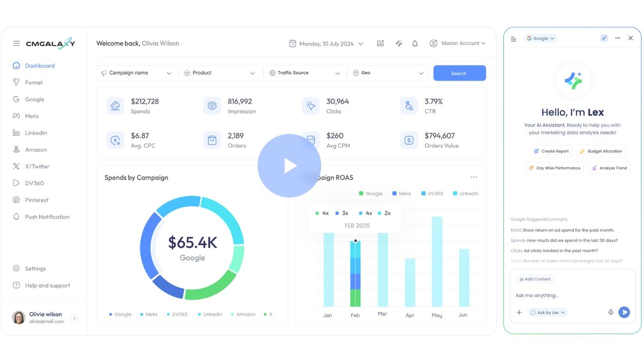Open Help and support
The image size is (644, 362).
click(42, 286)
